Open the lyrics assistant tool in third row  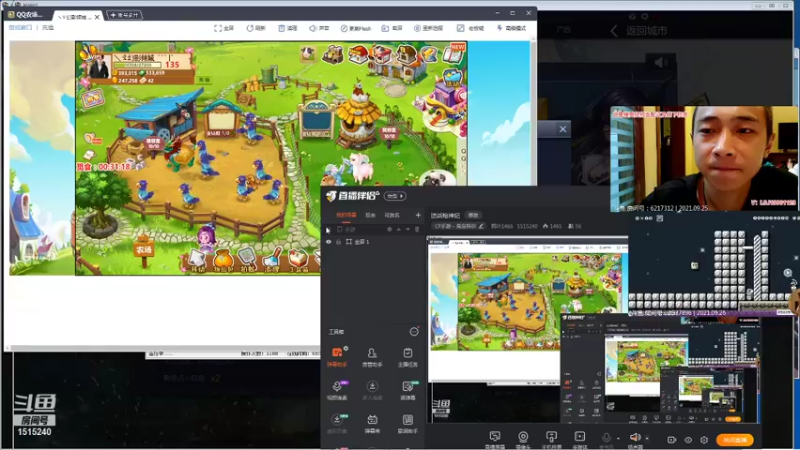[408, 423]
